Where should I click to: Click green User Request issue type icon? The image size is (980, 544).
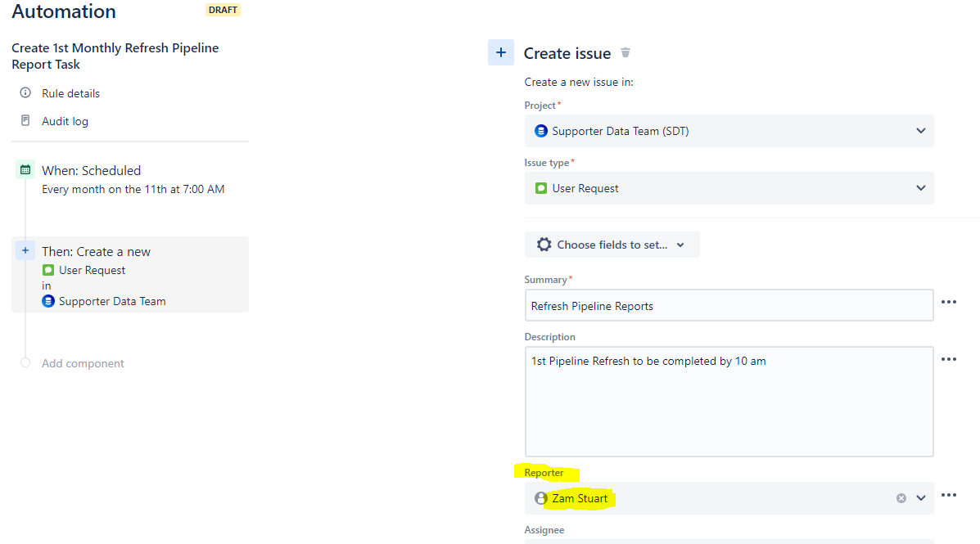(541, 188)
